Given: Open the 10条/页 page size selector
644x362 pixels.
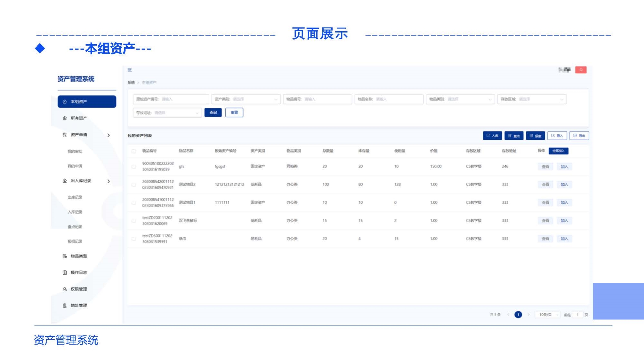Looking at the screenshot, I should tap(547, 315).
